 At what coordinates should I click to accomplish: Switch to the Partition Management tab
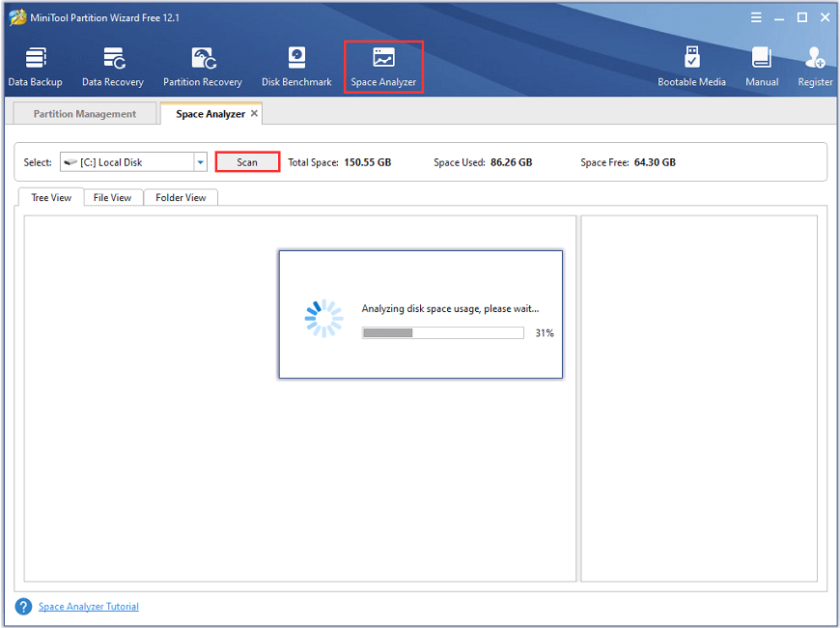point(85,114)
